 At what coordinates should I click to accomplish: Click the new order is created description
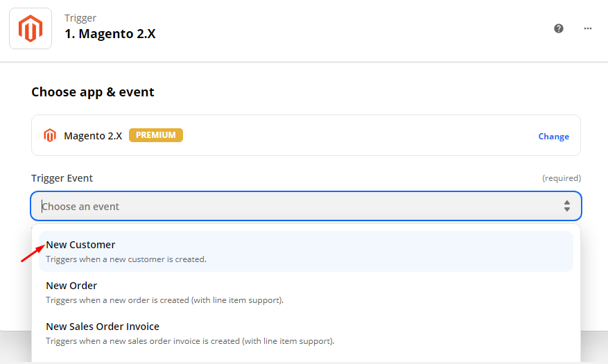click(x=164, y=300)
